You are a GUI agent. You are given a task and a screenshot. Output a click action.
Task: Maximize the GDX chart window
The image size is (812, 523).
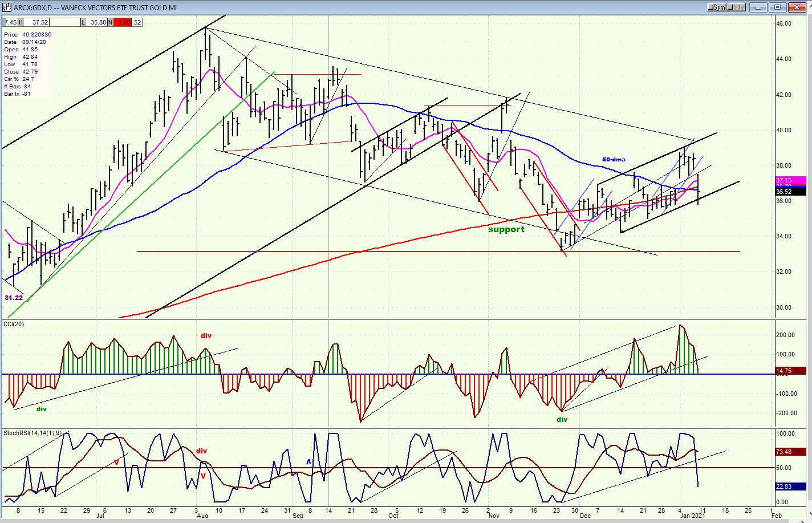click(x=777, y=7)
